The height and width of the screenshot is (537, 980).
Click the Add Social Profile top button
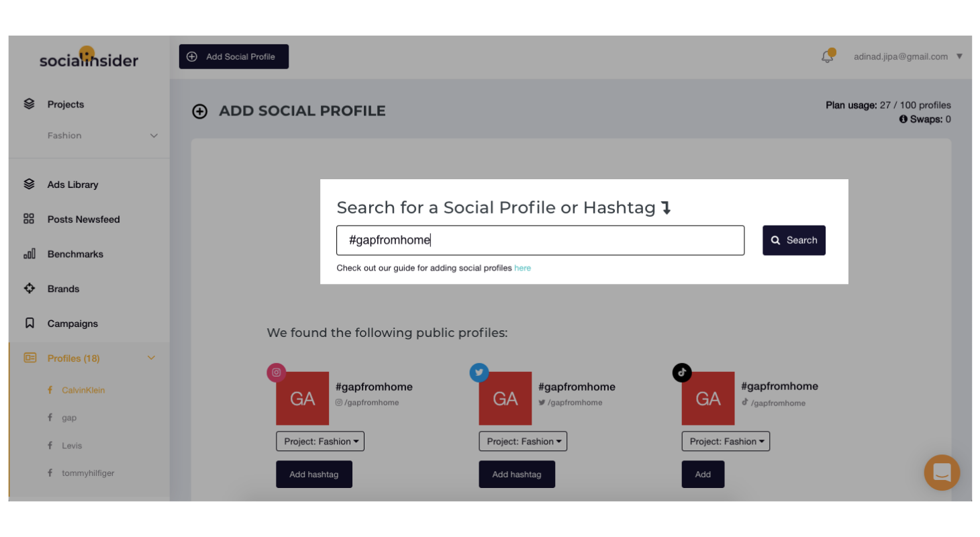point(234,56)
